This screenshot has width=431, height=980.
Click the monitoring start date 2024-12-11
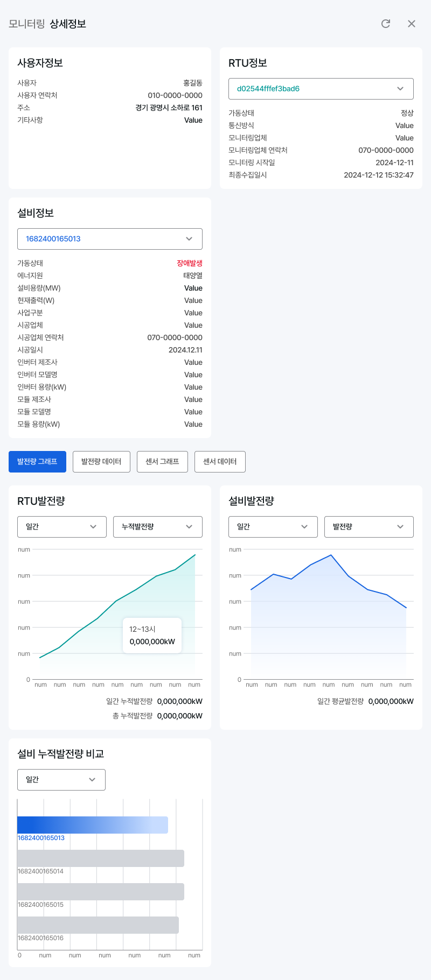coord(395,163)
